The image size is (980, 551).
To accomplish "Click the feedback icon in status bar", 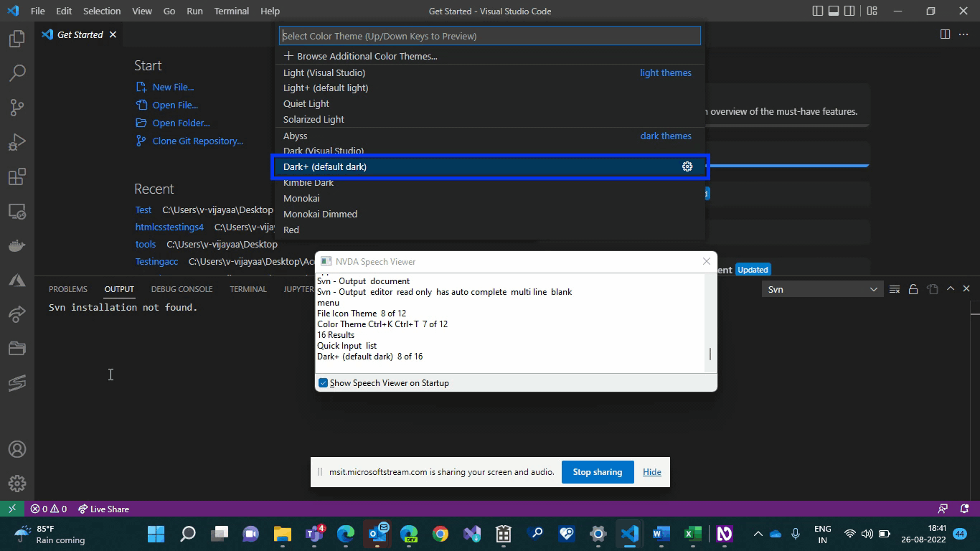I will pos(943,509).
